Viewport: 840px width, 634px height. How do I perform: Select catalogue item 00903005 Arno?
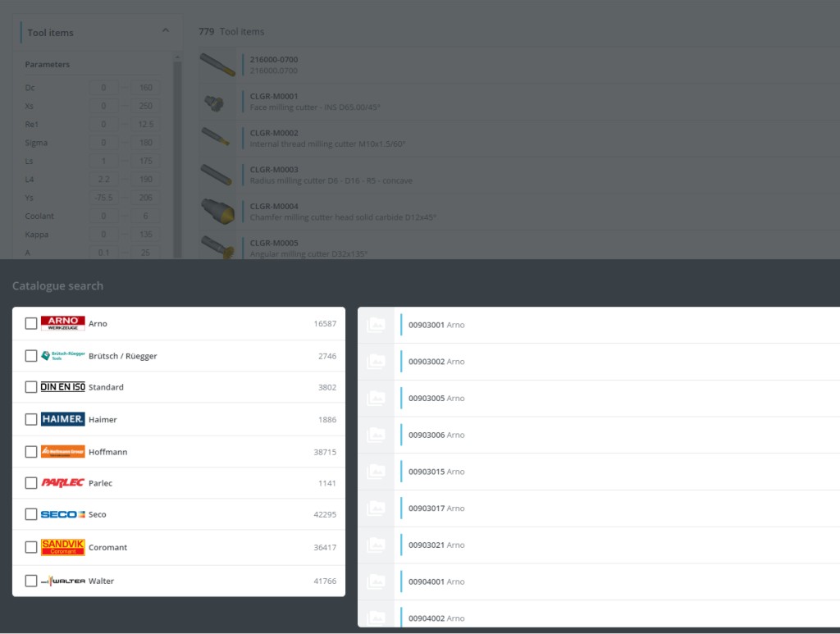pos(599,398)
